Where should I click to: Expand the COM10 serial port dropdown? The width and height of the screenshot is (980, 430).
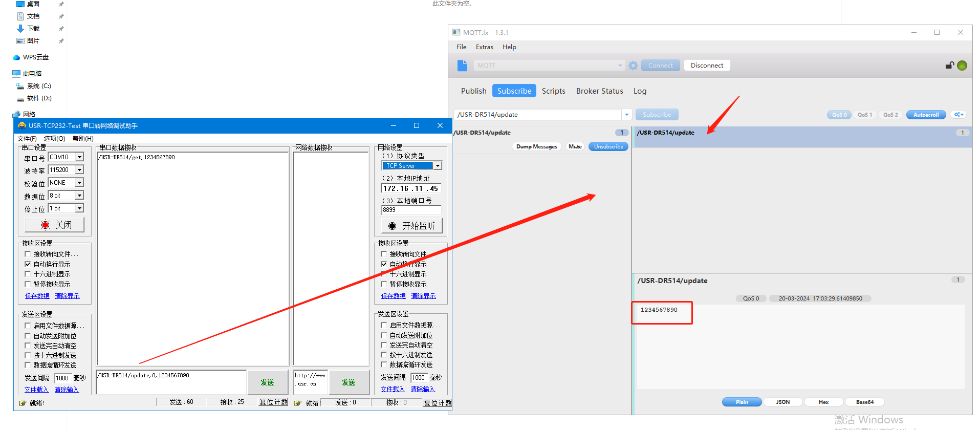pyautogui.click(x=80, y=157)
